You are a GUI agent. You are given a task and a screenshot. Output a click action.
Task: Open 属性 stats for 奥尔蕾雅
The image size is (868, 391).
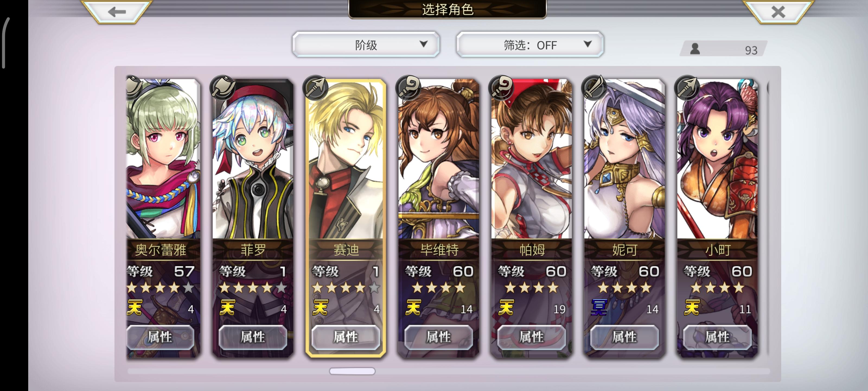pos(160,337)
